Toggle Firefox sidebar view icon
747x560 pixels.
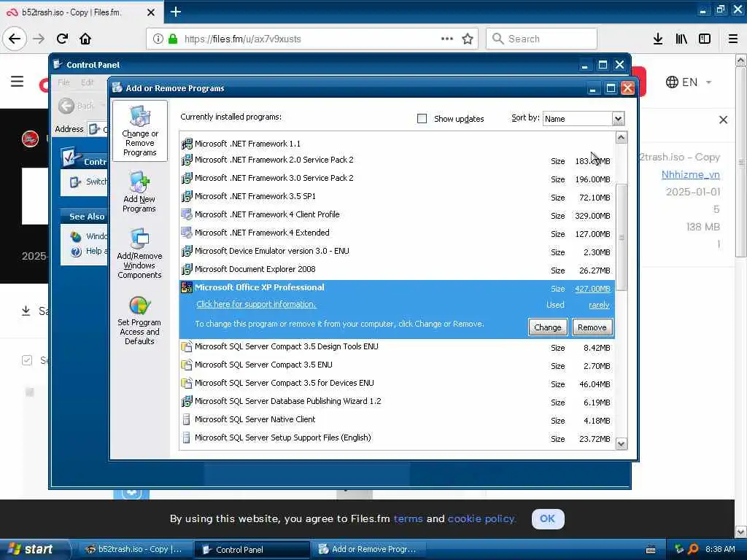pos(705,39)
